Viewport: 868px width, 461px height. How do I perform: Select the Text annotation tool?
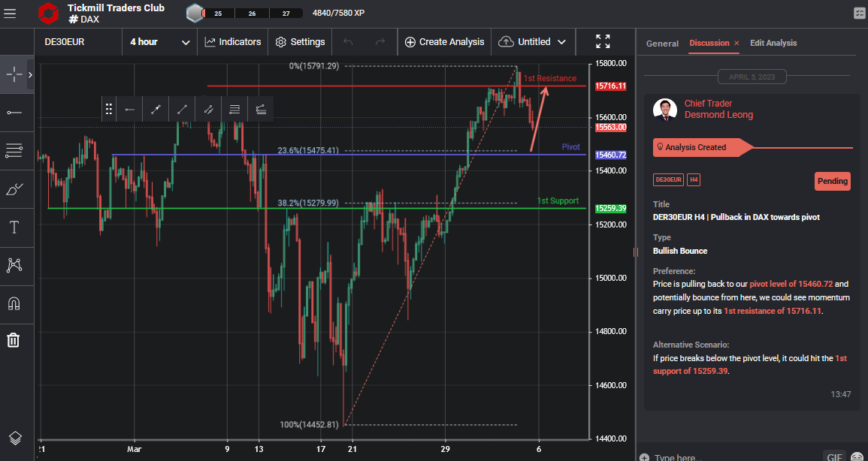pyautogui.click(x=14, y=227)
